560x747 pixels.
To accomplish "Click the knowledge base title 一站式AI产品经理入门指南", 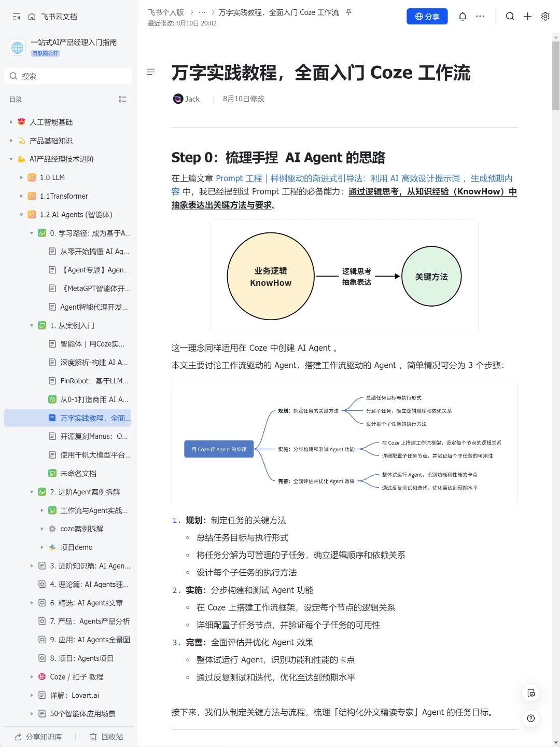I will (74, 43).
